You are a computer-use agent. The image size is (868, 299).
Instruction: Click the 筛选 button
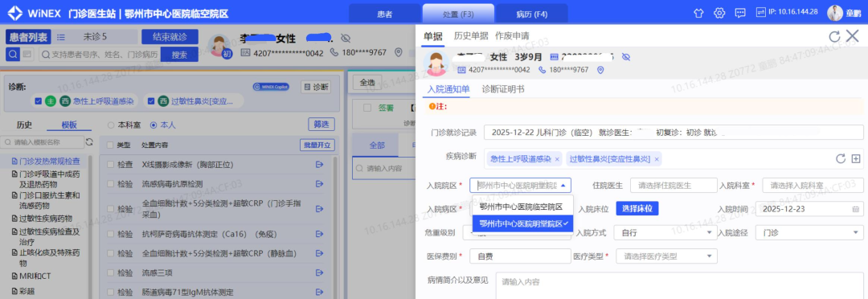pyautogui.click(x=321, y=125)
